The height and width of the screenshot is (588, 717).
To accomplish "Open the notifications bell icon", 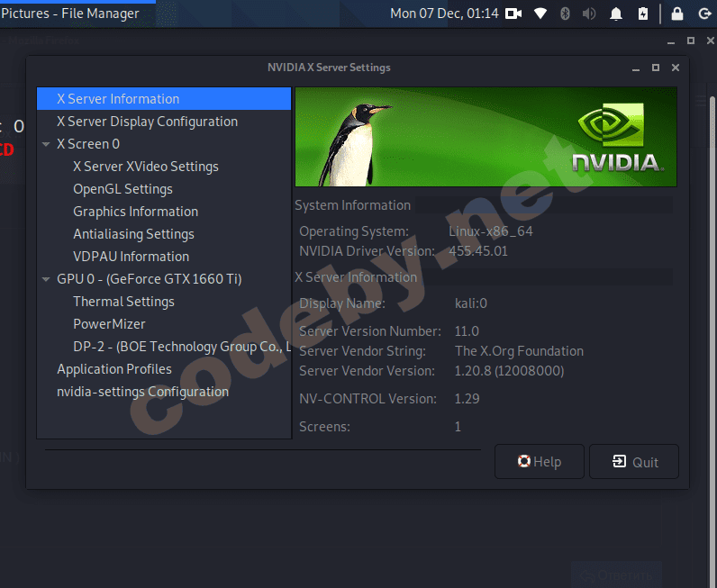I will [616, 14].
